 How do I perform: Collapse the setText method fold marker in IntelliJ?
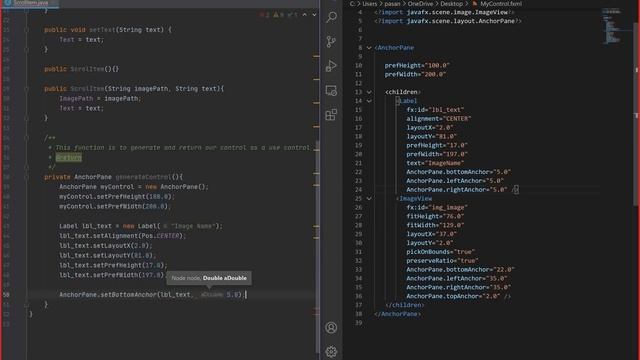pyautogui.click(x=27, y=30)
